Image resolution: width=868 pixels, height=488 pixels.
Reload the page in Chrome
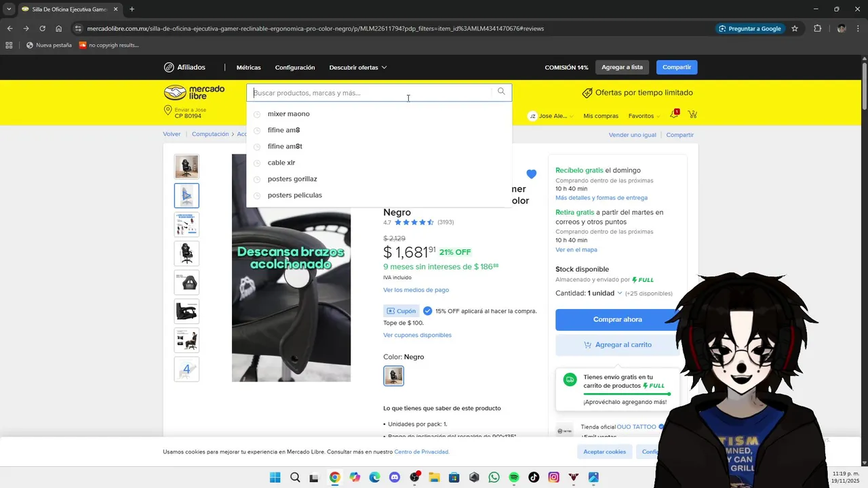pyautogui.click(x=42, y=28)
